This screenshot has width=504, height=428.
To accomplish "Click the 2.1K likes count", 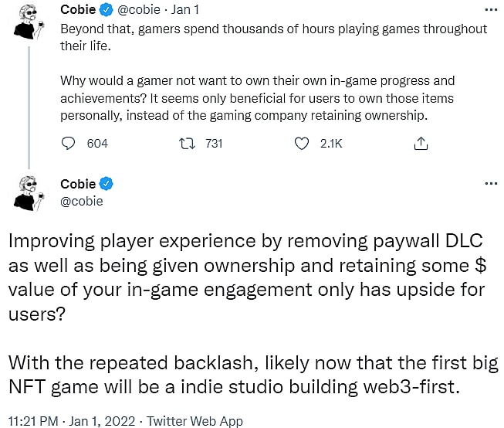I will click(330, 144).
